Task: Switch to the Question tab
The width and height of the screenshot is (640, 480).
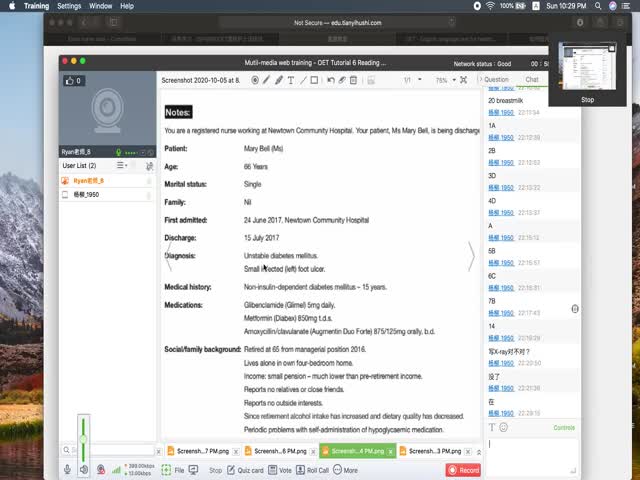Action: [496, 80]
